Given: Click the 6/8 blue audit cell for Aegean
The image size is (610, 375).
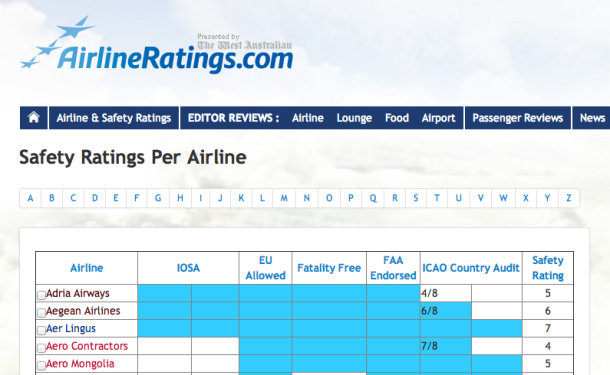Looking at the screenshot, I should (x=446, y=311).
